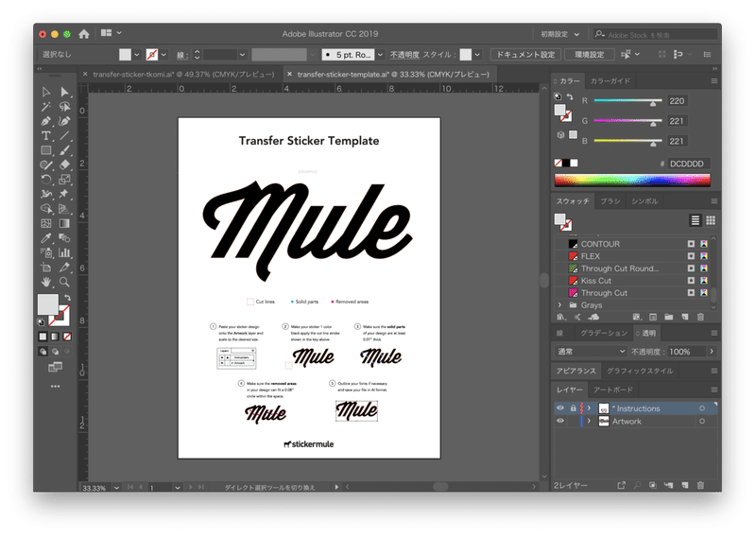Toggle visibility of Instructions layer
This screenshot has height=537, width=756.
click(559, 408)
